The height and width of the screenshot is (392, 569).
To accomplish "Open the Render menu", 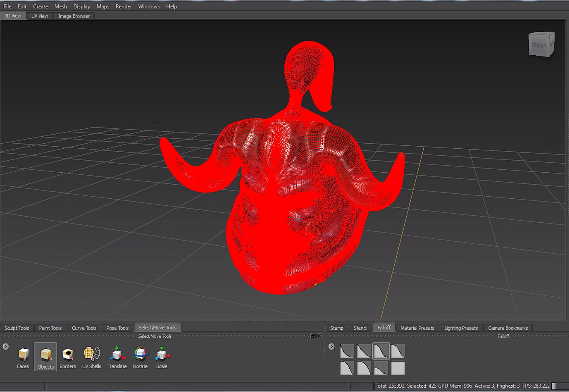I will [x=124, y=6].
